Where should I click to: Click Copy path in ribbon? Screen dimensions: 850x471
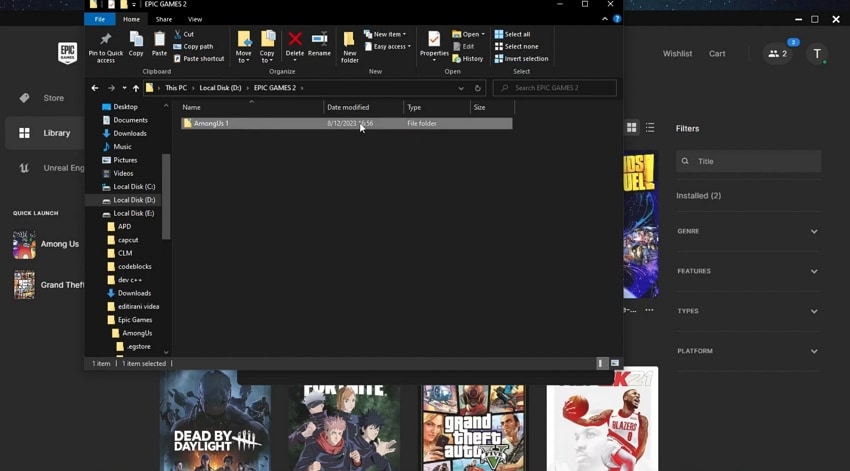[193, 47]
